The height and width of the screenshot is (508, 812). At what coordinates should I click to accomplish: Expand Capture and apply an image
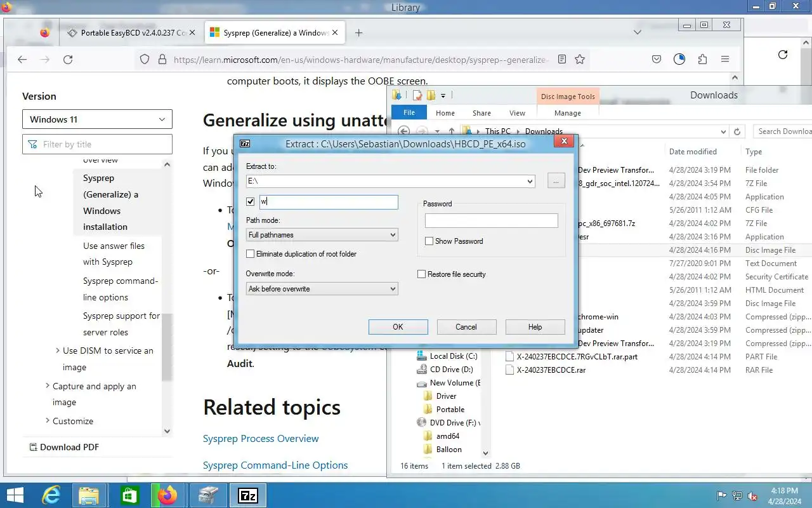[48, 386]
